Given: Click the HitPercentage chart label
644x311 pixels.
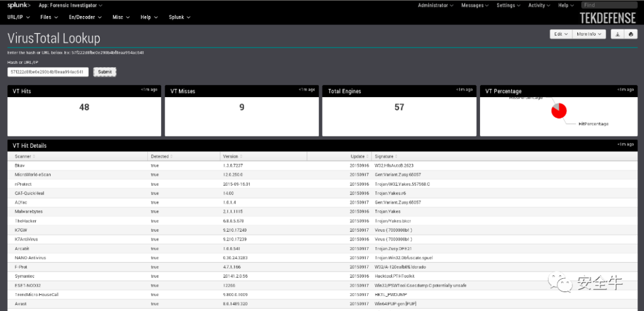Looking at the screenshot, I should pyautogui.click(x=593, y=123).
